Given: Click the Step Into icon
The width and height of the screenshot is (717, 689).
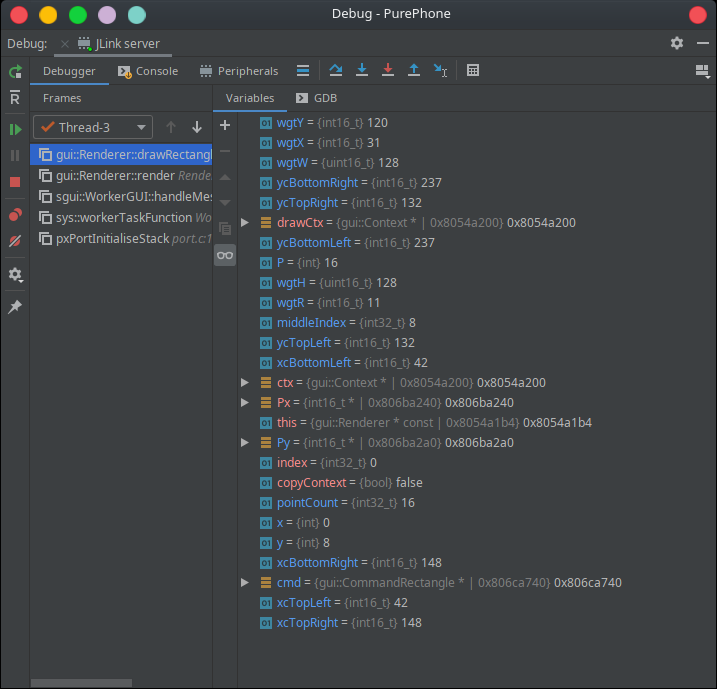Looking at the screenshot, I should [362, 71].
